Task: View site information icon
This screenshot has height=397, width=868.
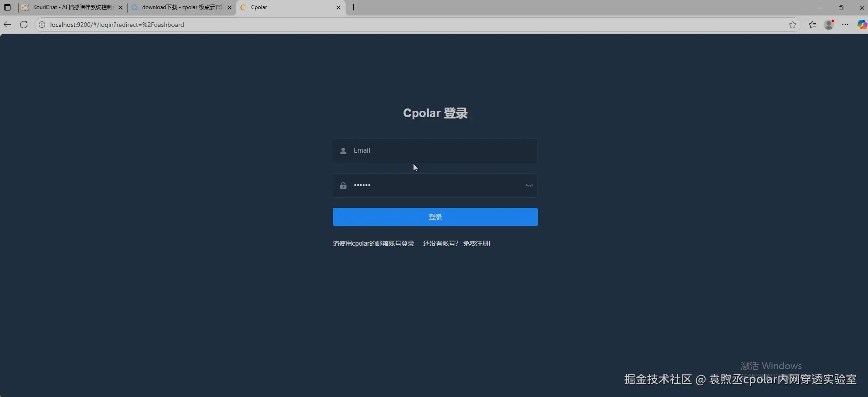Action: [x=42, y=25]
